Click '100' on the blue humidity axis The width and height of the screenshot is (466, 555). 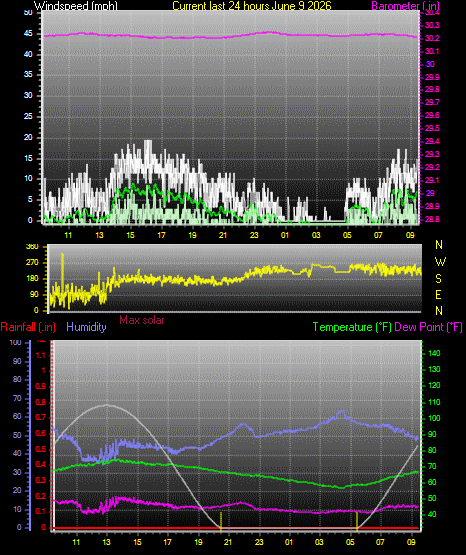coord(16,342)
